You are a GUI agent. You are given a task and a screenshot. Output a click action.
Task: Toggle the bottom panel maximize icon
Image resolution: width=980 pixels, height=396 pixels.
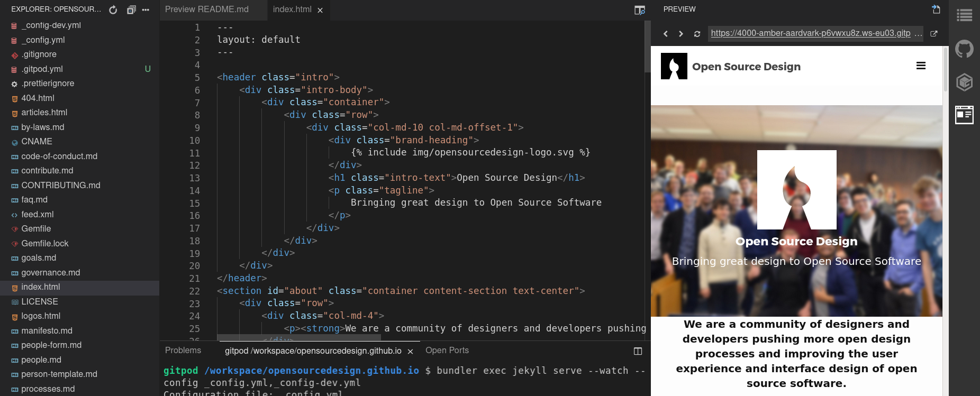(638, 351)
